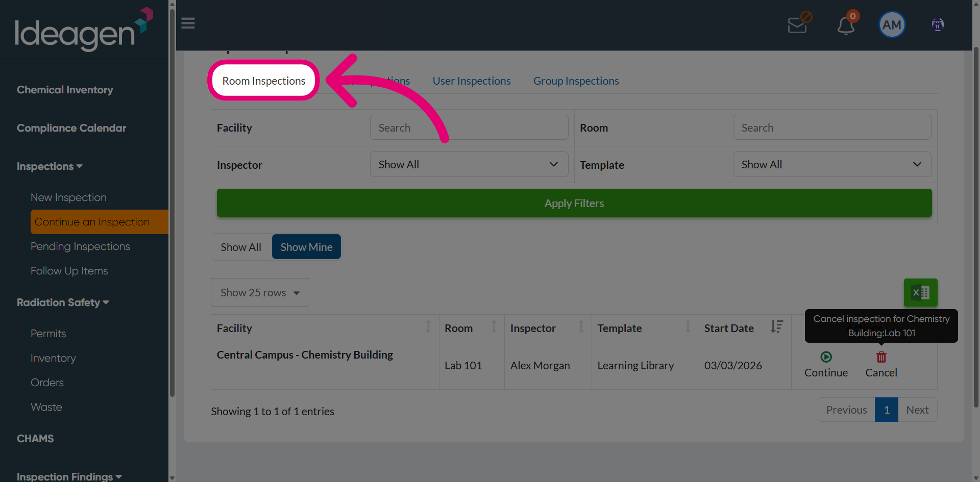980x482 pixels.
Task: Switch to Group Inspections tab
Action: (x=576, y=81)
